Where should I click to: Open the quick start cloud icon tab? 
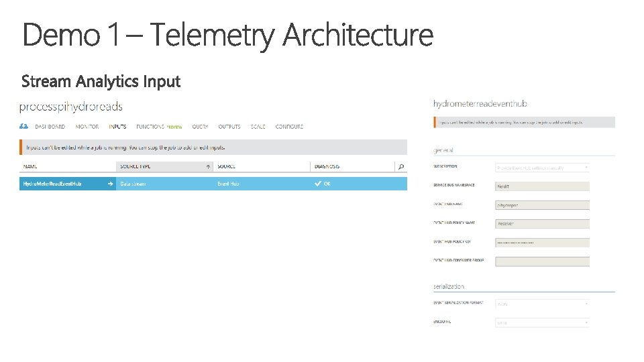24,127
